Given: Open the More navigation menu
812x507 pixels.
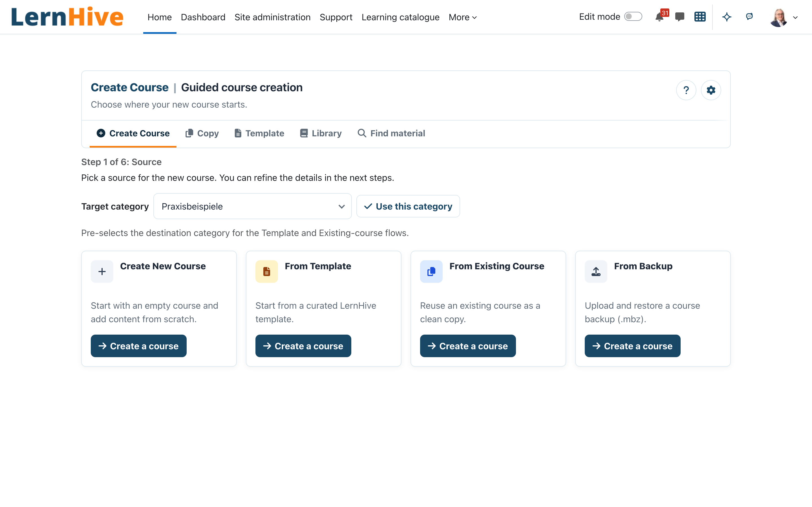Looking at the screenshot, I should 463,17.
